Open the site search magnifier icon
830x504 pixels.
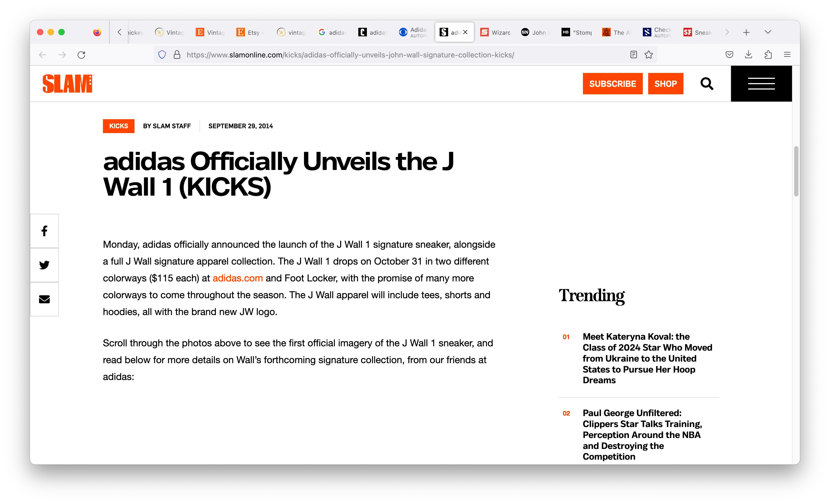coord(707,83)
